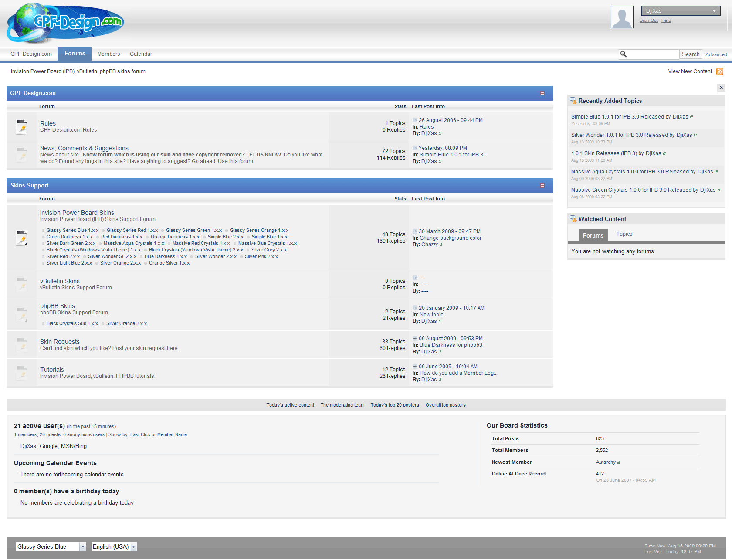Image resolution: width=732 pixels, height=560 pixels.
Task: Open The moderating team link
Action: pos(342,405)
